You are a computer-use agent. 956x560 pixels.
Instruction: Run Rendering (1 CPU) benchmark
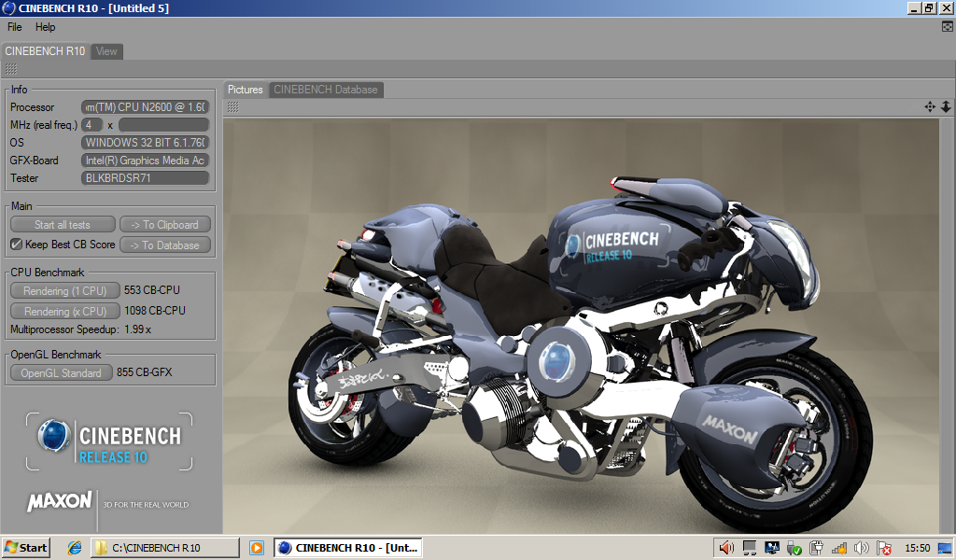64,290
